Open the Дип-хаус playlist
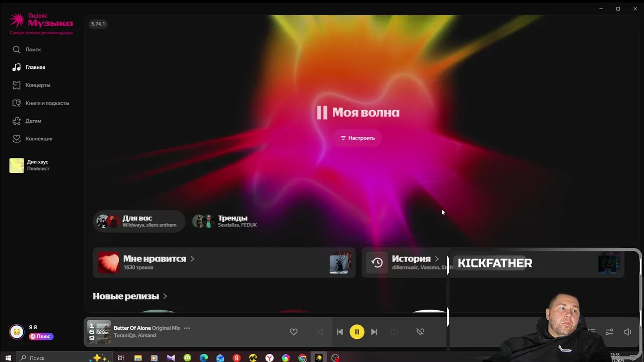The width and height of the screenshot is (644, 362). [30, 165]
